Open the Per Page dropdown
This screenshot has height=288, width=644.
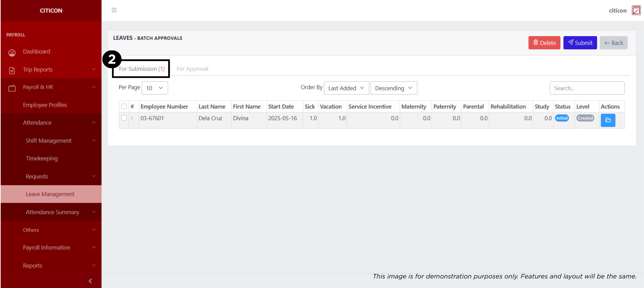[x=155, y=88]
